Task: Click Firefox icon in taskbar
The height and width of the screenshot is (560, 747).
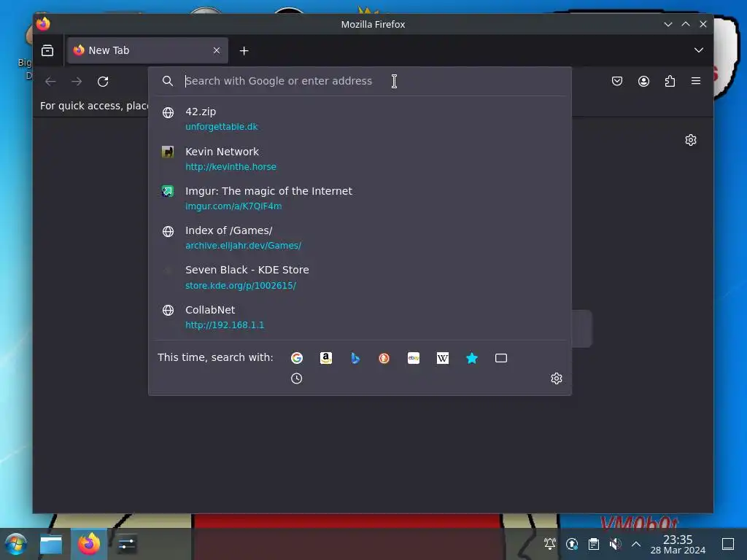Action: (x=89, y=544)
